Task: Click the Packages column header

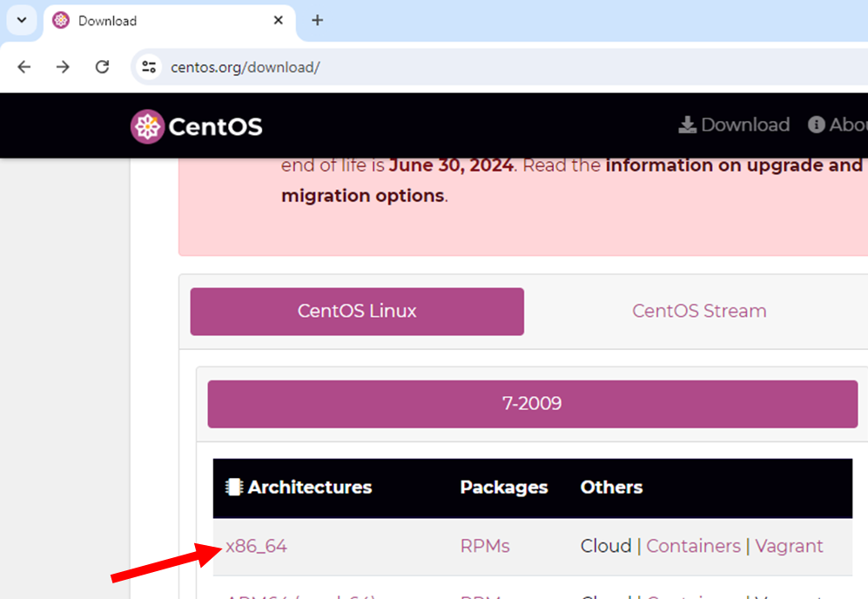Action: click(x=504, y=488)
